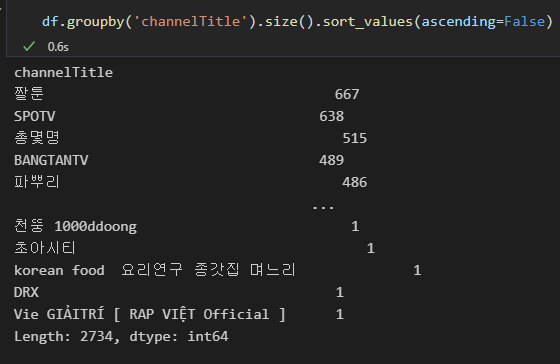Click the SPOTV channel row
Screen dimensions: 560x364
179,116
